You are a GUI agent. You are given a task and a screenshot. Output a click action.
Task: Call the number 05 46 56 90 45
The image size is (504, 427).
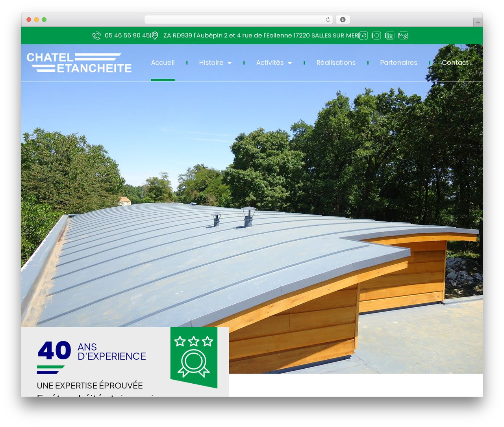(x=128, y=35)
